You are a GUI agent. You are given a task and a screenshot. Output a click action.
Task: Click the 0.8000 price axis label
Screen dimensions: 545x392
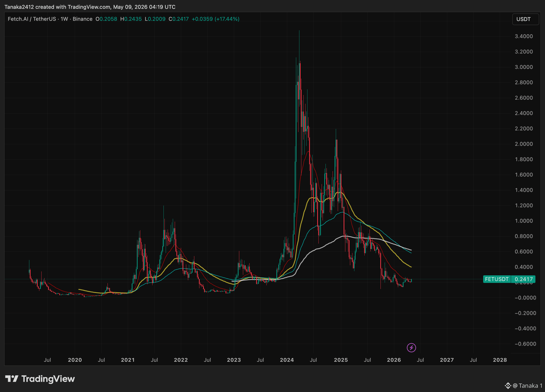524,236
